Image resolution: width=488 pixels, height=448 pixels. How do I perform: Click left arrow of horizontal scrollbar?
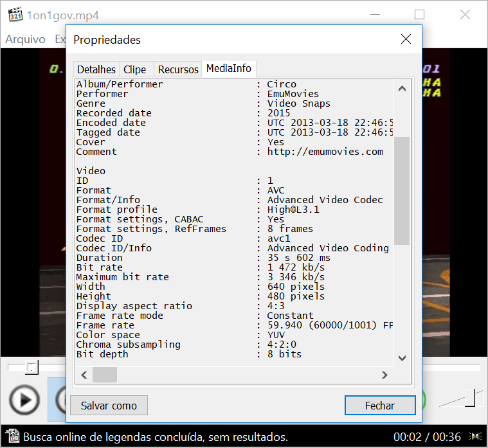coord(83,375)
